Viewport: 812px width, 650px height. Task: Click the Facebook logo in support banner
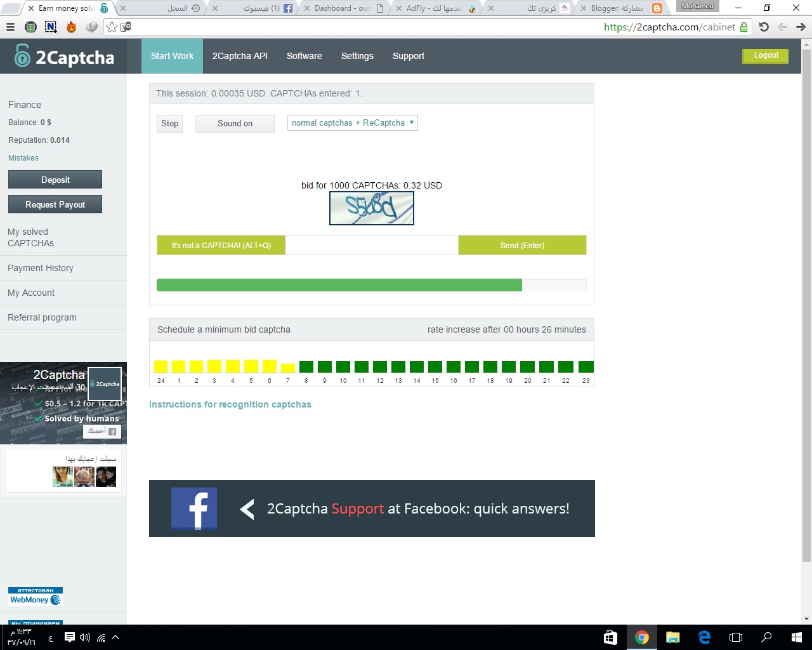[x=194, y=508]
